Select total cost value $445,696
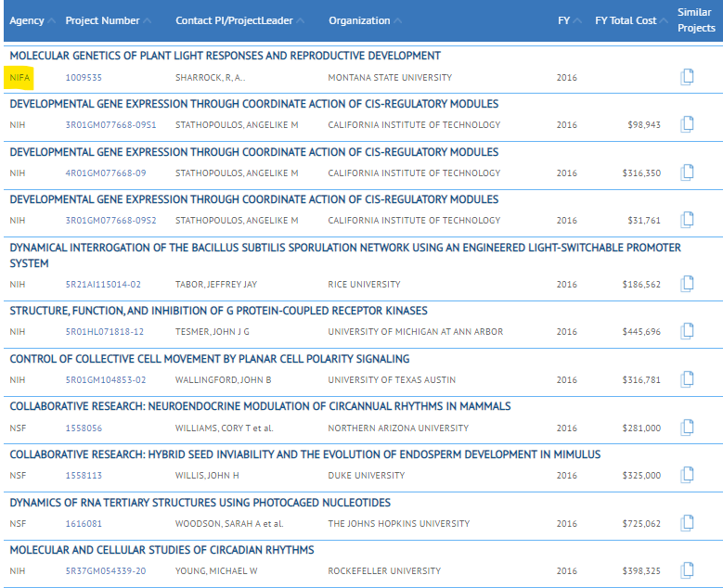This screenshot has width=723, height=588. pos(641,332)
